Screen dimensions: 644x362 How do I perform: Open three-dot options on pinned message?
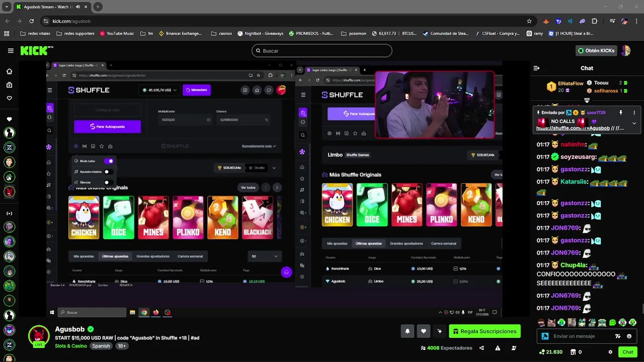[634, 113]
